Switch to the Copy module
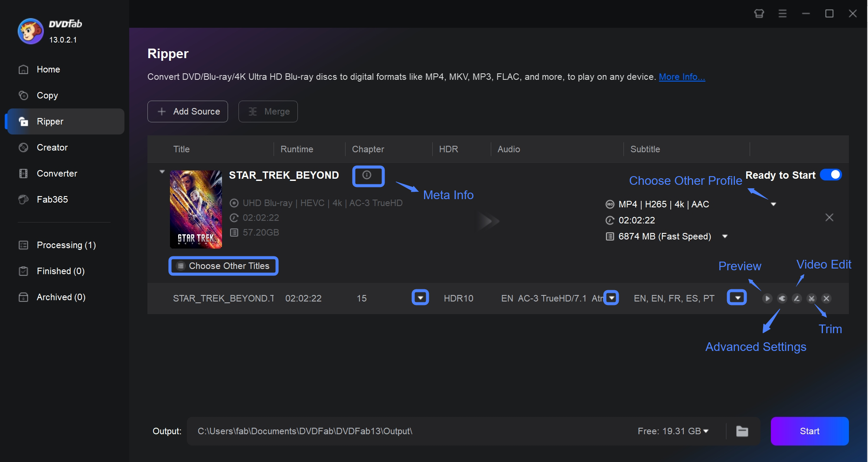 [x=66, y=95]
